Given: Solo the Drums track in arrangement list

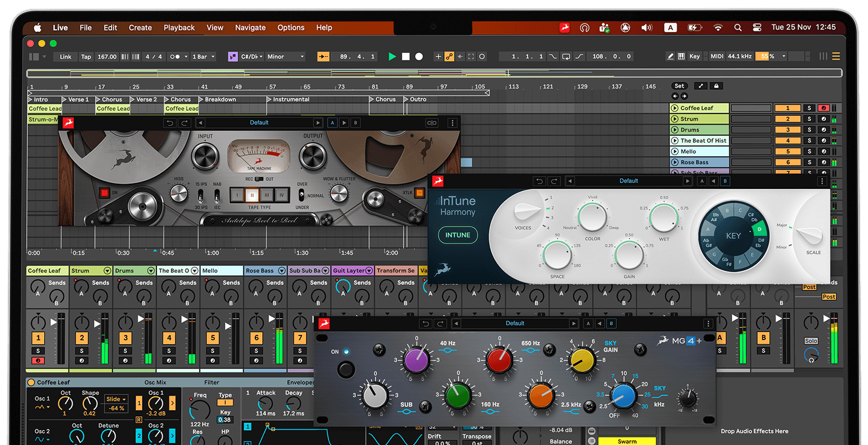Looking at the screenshot, I should 809,130.
